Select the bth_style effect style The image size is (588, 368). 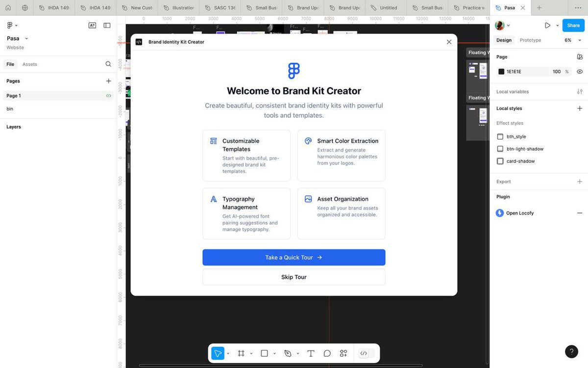point(516,137)
